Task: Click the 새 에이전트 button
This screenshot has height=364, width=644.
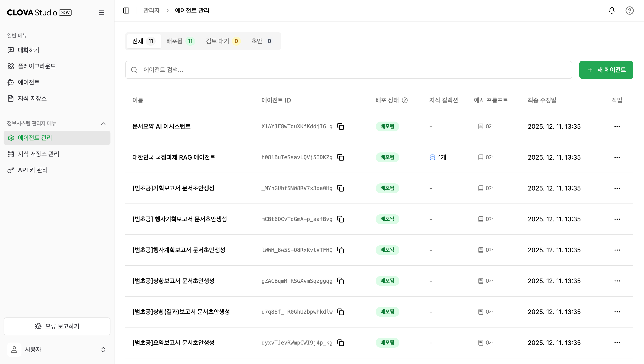Action: 606,70
